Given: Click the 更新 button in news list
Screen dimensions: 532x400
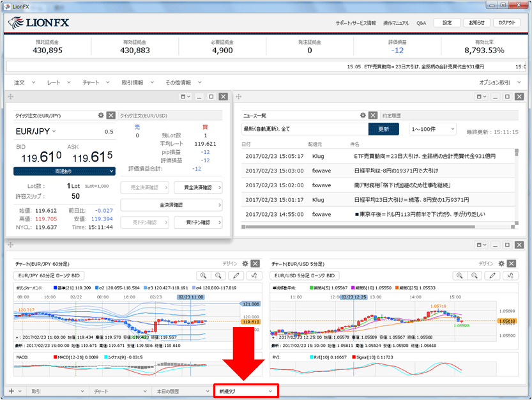Looking at the screenshot, I should 384,129.
